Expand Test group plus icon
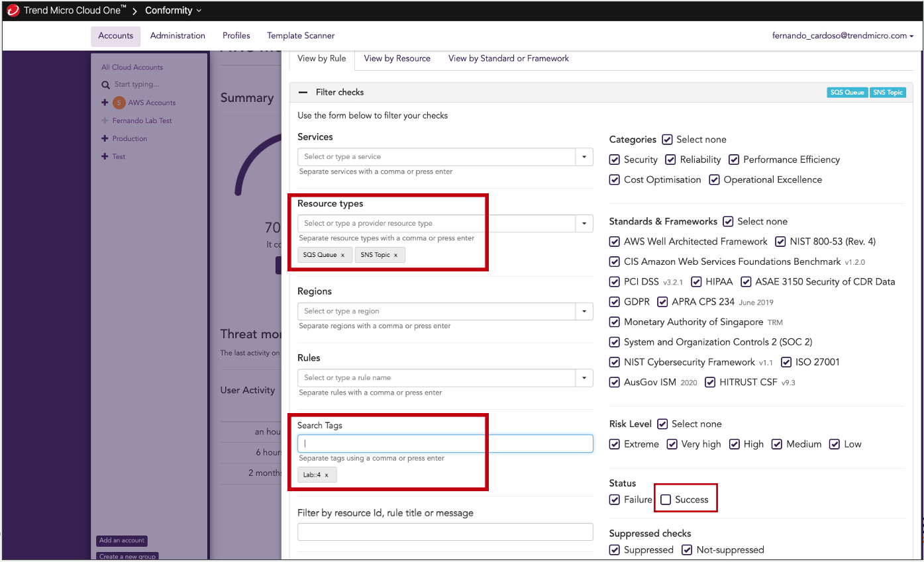This screenshot has height=562, width=924. pyautogui.click(x=105, y=156)
